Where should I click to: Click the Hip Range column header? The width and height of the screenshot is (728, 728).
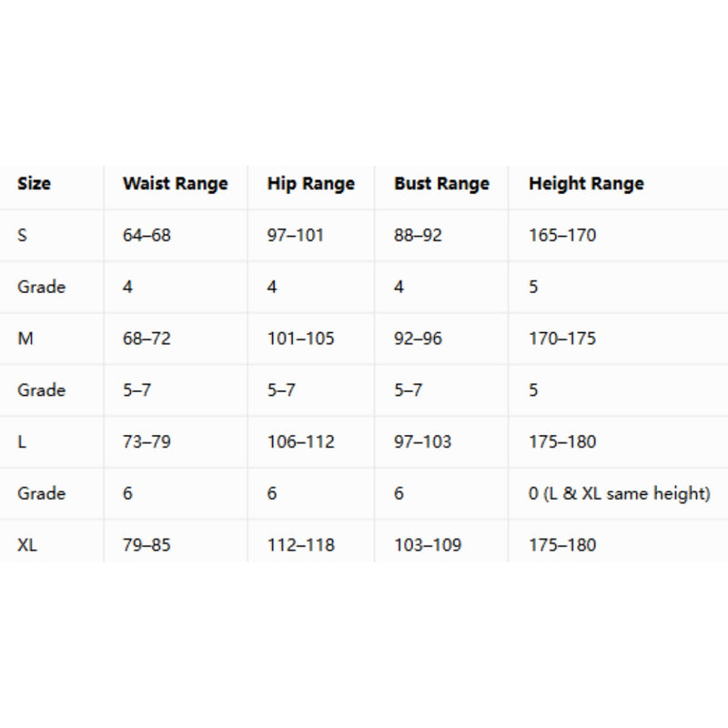[310, 184]
